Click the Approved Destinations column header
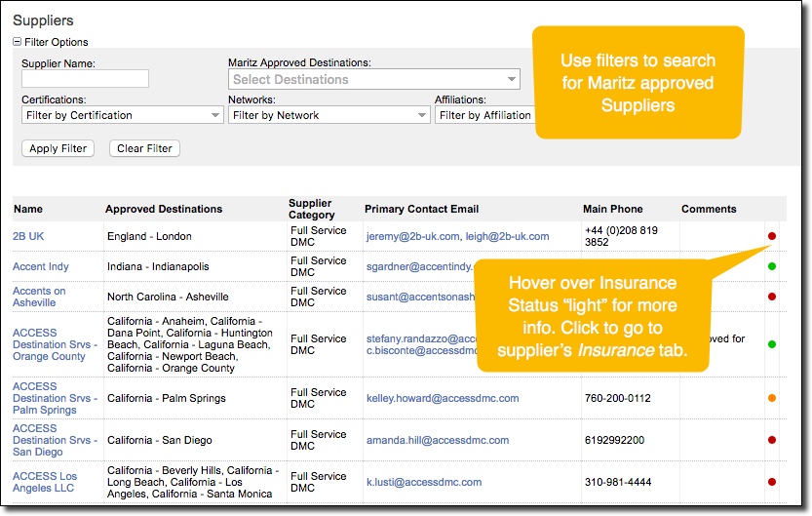The width and height of the screenshot is (812, 516). [x=164, y=209]
